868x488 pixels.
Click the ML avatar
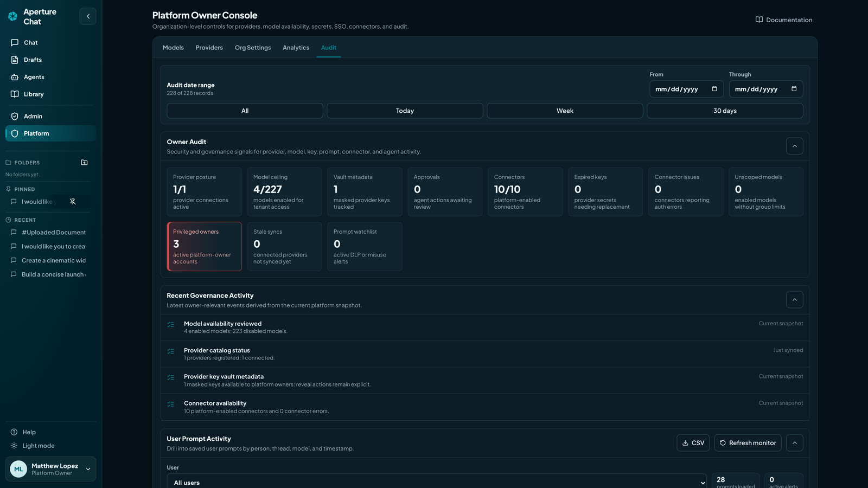click(x=18, y=469)
